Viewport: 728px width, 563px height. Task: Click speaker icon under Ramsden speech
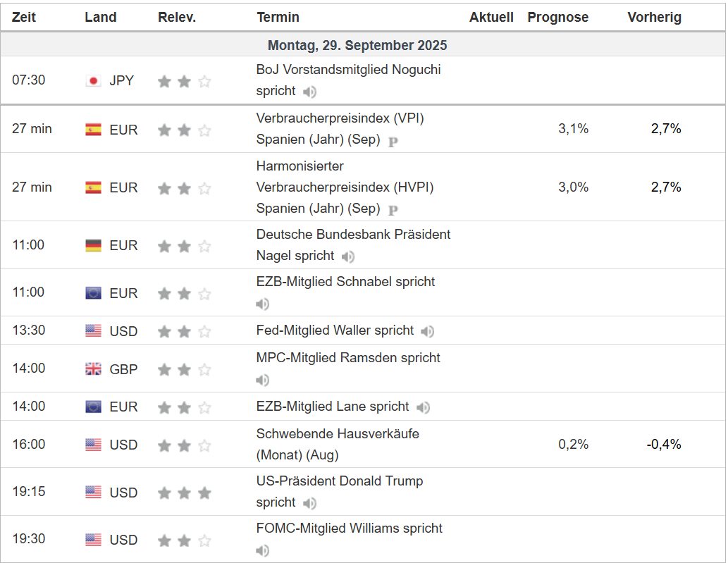[263, 381]
